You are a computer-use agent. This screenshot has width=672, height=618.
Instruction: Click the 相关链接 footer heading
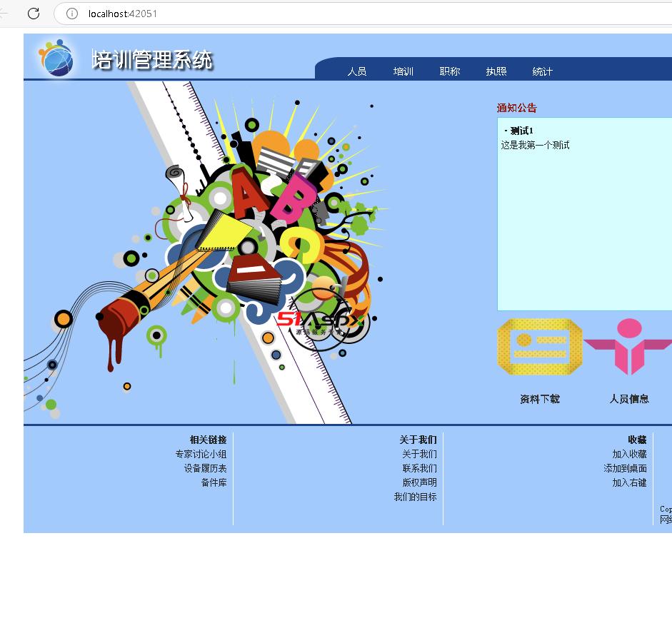(208, 440)
